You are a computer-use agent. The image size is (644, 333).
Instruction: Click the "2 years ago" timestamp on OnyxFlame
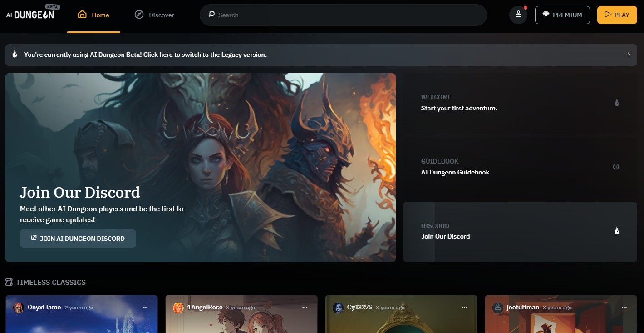(79, 308)
